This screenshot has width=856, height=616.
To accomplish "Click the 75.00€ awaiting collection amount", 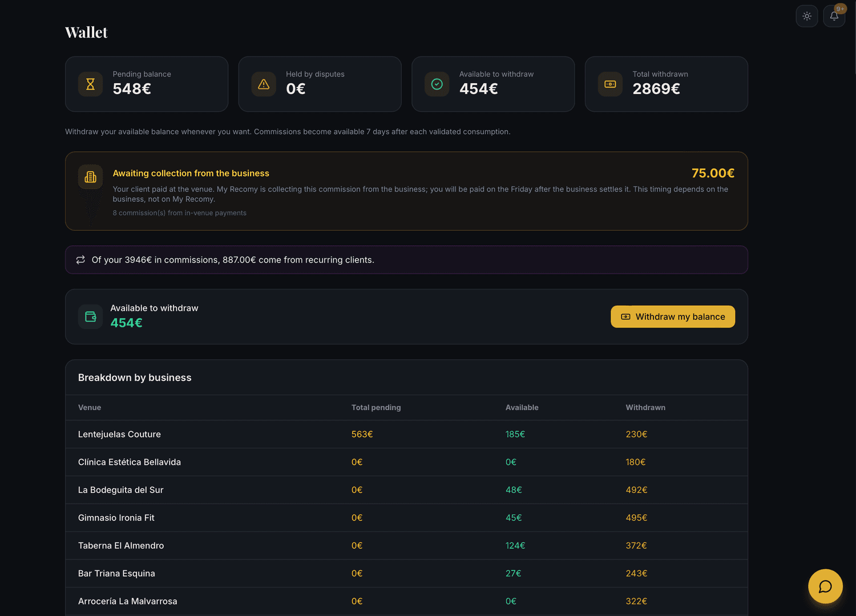I will point(713,173).
